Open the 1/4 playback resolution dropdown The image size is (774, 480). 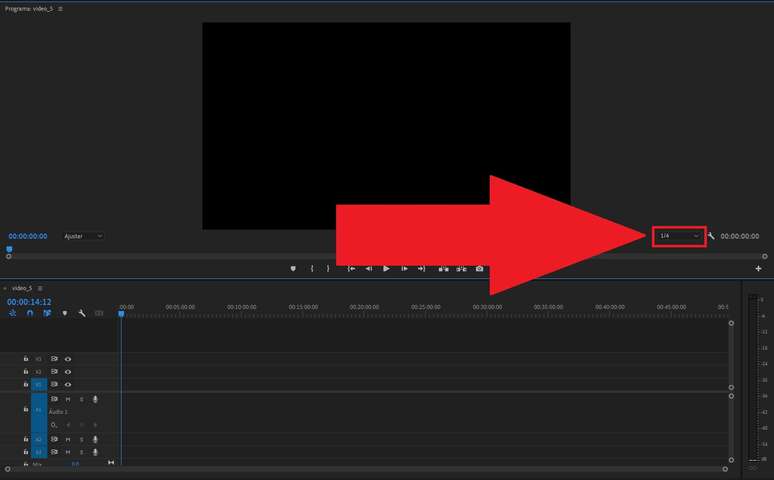tap(679, 236)
